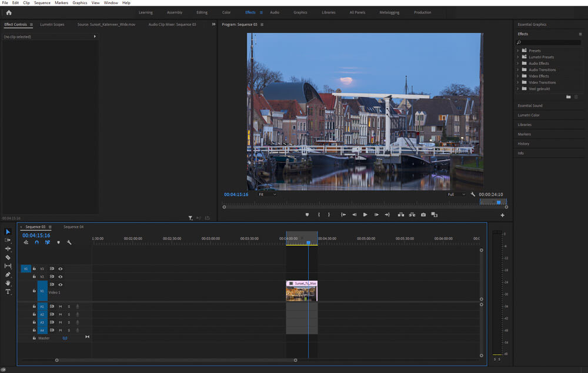588x373 pixels.
Task: Toggle Snap in timeline
Action: [x=36, y=242]
